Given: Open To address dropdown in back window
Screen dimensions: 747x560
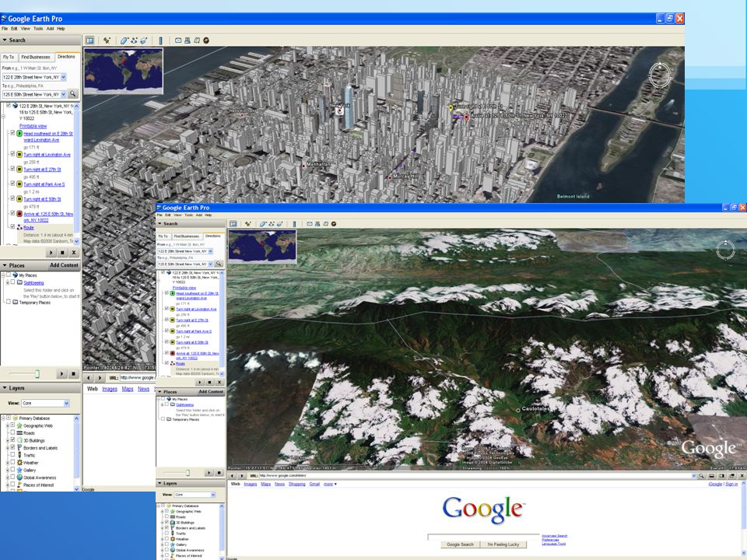Looking at the screenshot, I should 63,94.
